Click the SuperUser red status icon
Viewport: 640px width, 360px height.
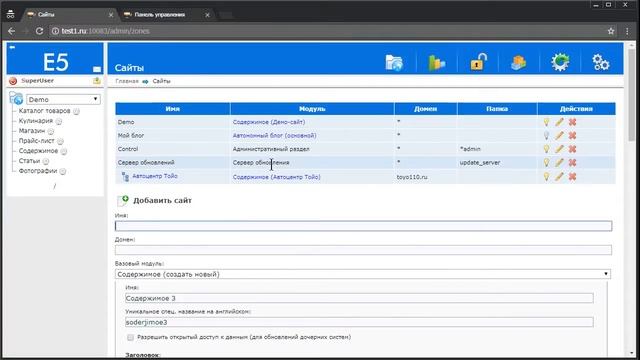(13, 81)
